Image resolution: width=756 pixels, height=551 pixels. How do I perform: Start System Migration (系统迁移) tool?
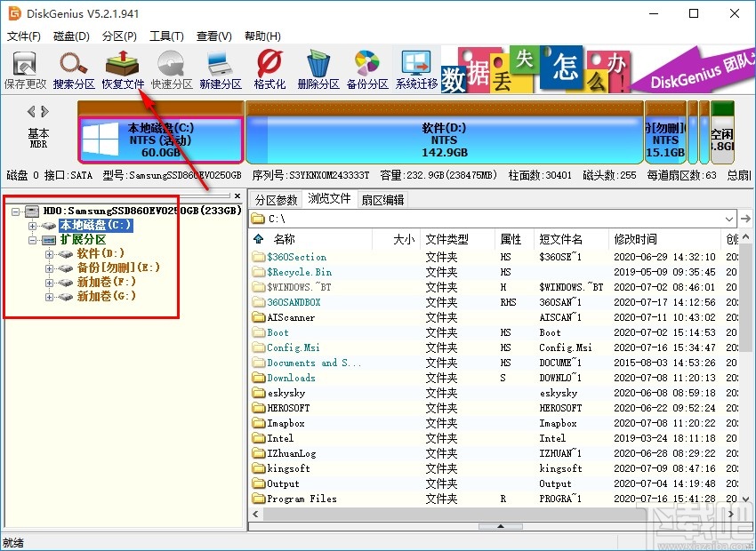point(416,70)
